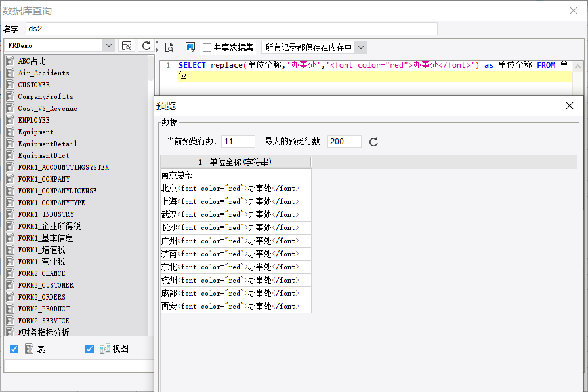Click the ds2 name input field
This screenshot has height=392, width=588.
(232, 29)
